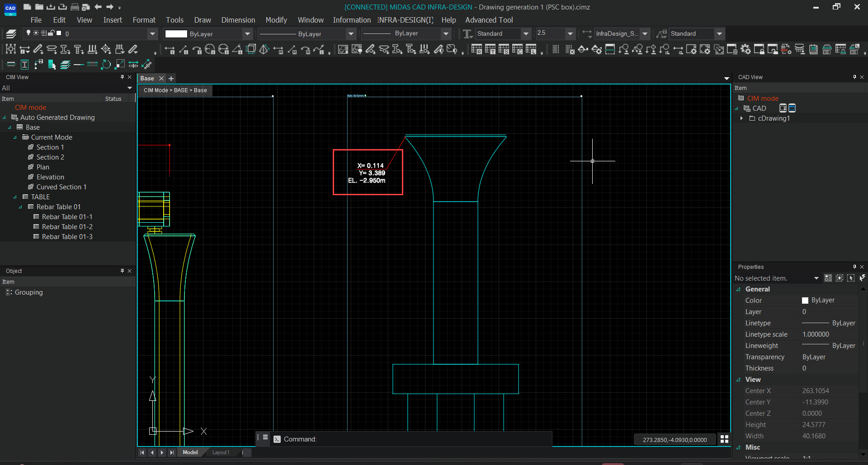Click the text style T icon

click(467, 34)
